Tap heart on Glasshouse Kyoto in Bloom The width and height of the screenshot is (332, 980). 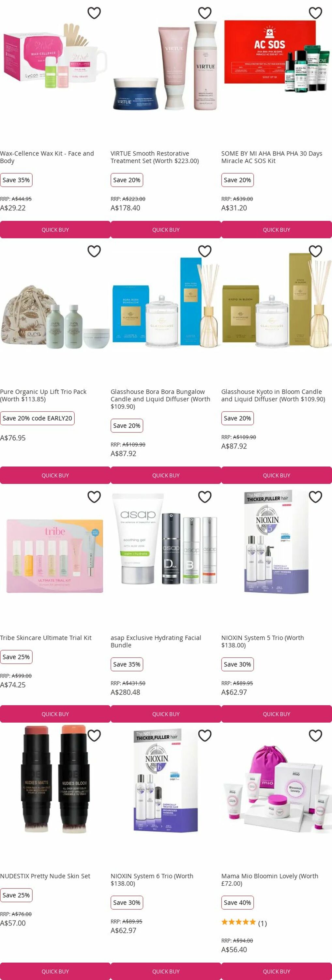[315, 251]
